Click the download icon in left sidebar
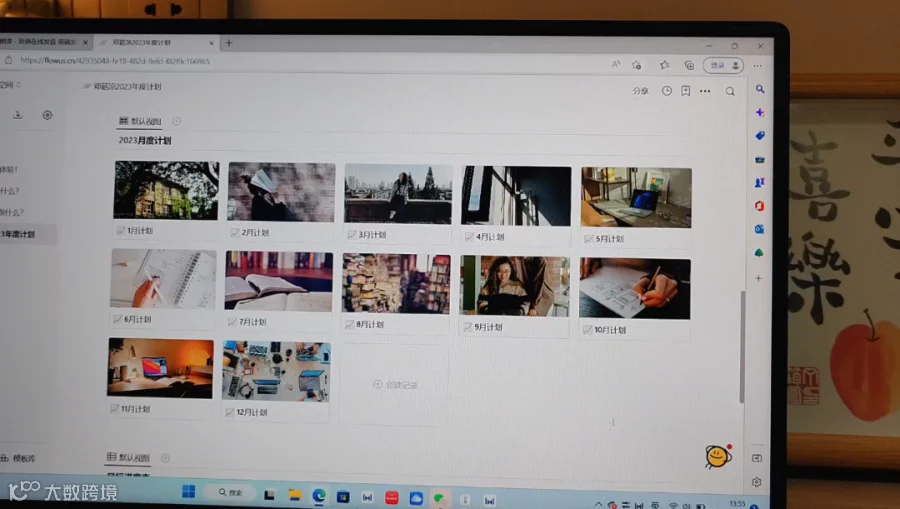This screenshot has width=900, height=509. [18, 115]
